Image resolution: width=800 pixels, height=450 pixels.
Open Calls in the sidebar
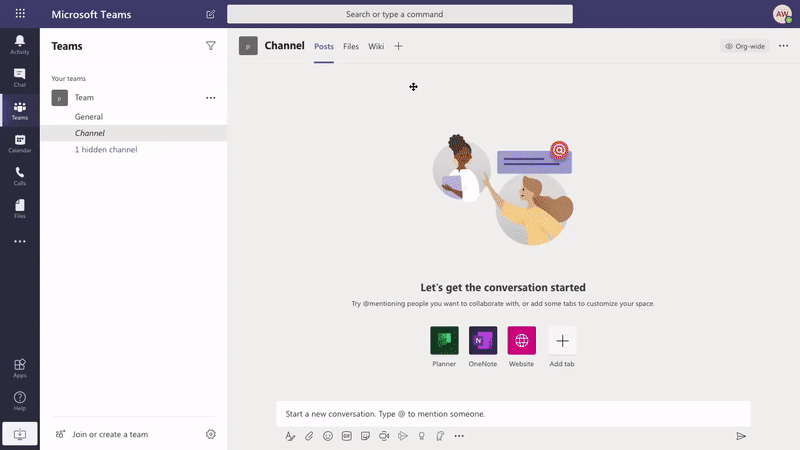click(20, 176)
